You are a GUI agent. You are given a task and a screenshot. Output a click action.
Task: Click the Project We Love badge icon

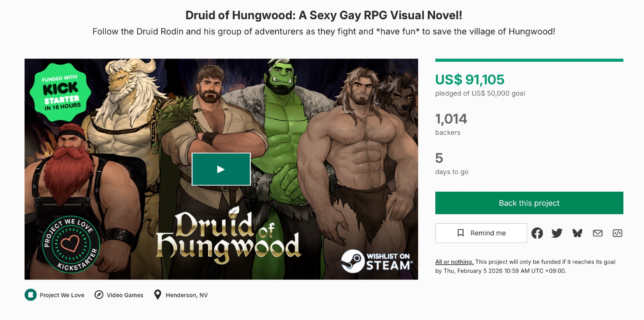31,295
